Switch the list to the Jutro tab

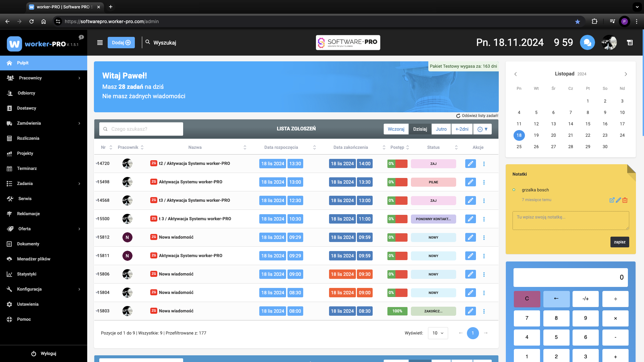(441, 129)
